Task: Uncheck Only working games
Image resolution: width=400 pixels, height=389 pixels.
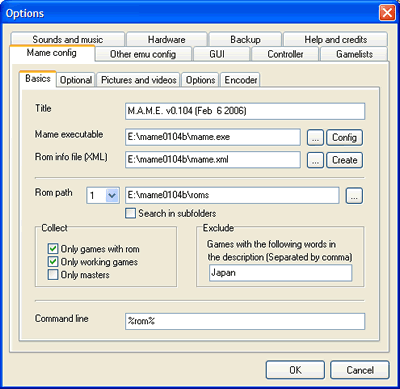Action: pos(53,262)
